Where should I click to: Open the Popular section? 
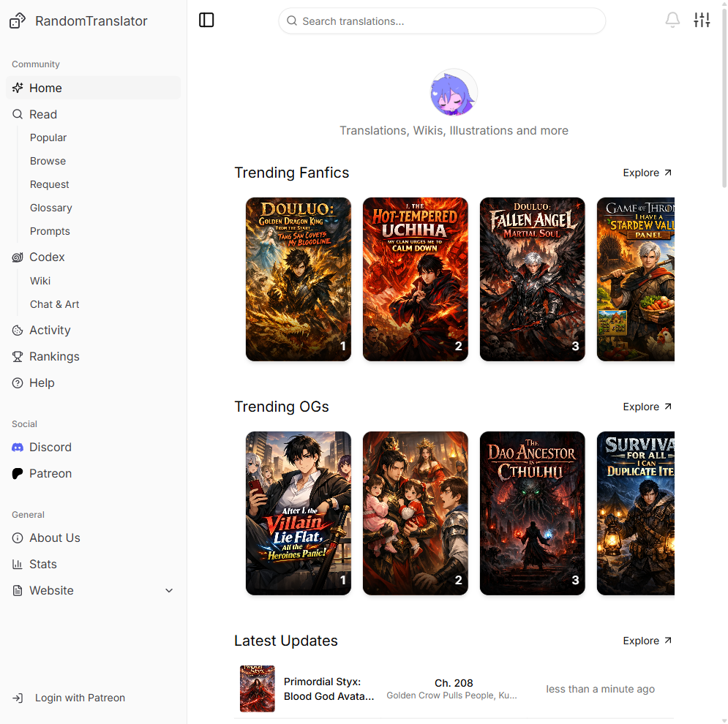point(48,137)
